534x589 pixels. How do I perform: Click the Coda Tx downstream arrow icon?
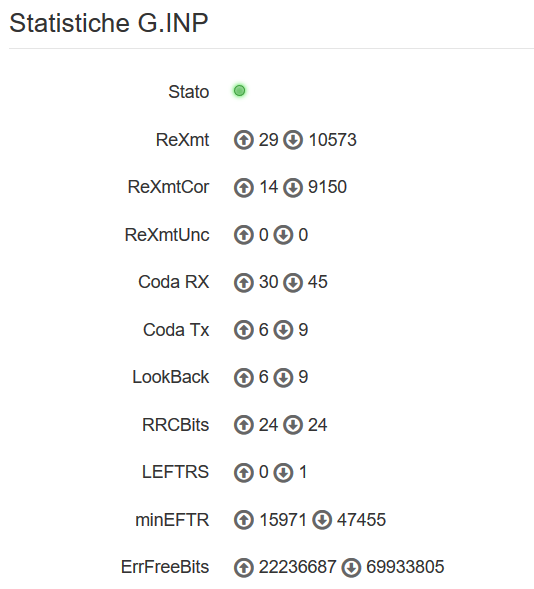pyautogui.click(x=283, y=330)
